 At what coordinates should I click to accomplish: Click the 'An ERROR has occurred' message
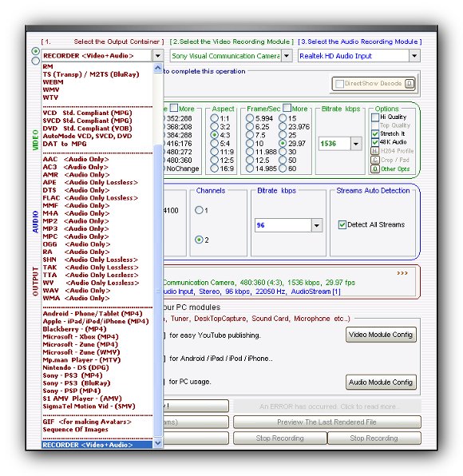[x=326, y=407]
